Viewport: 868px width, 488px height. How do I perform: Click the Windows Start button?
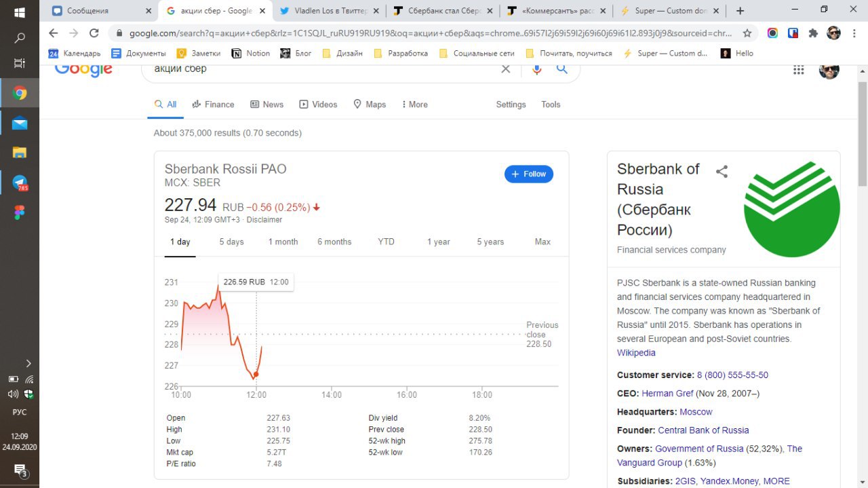20,13
